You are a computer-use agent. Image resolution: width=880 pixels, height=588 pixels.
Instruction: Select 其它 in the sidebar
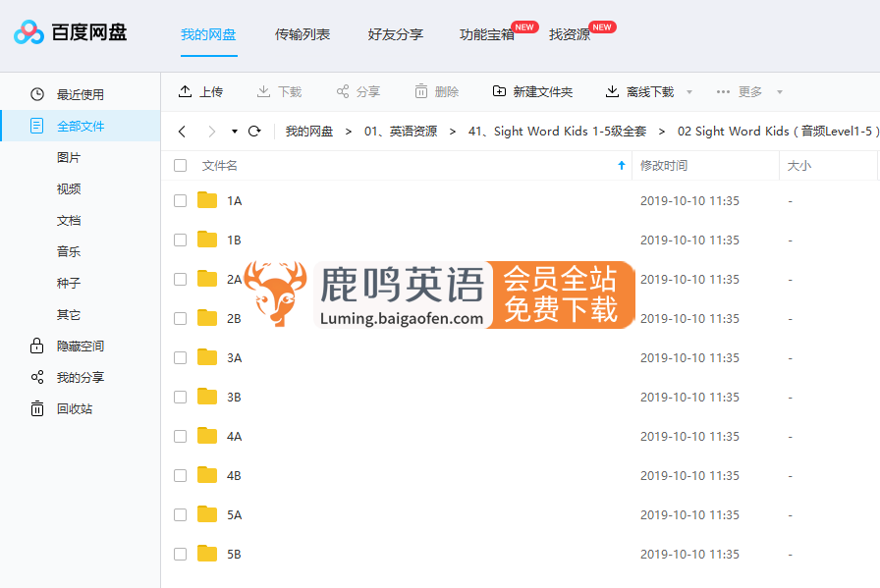tap(69, 315)
